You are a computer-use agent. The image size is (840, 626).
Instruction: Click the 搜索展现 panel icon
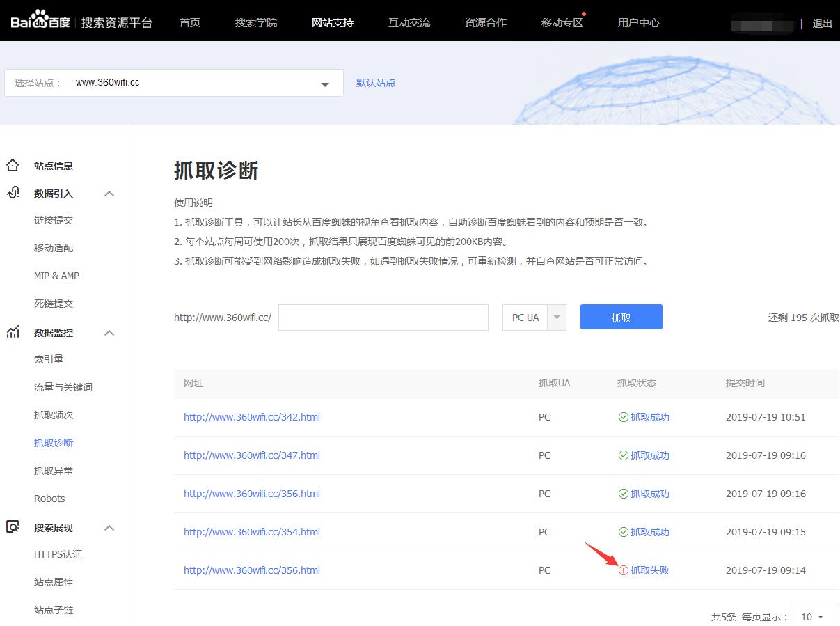[12, 527]
